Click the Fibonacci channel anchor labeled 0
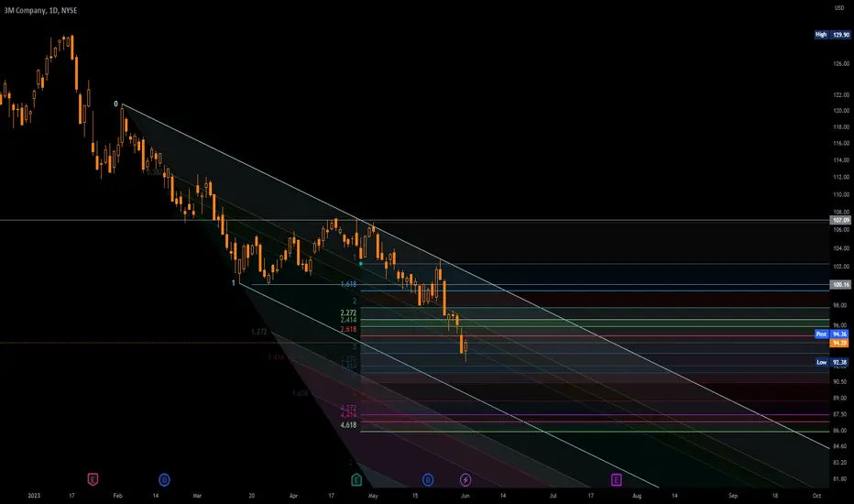 115,104
